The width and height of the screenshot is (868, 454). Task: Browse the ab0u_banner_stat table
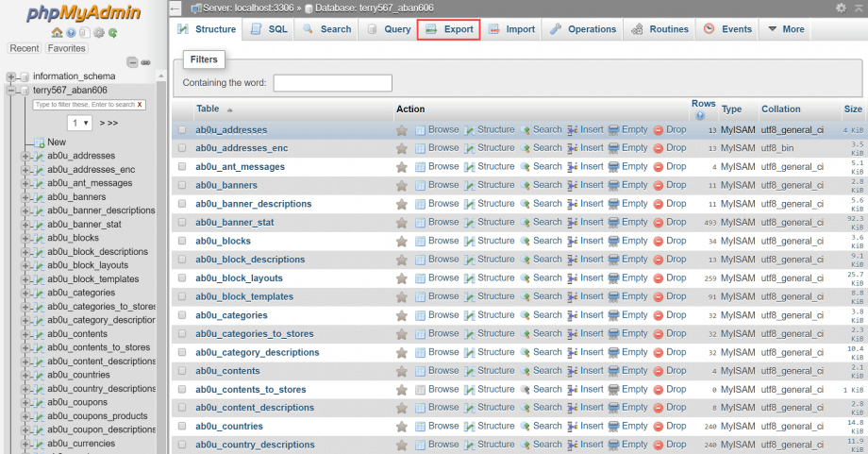click(437, 222)
